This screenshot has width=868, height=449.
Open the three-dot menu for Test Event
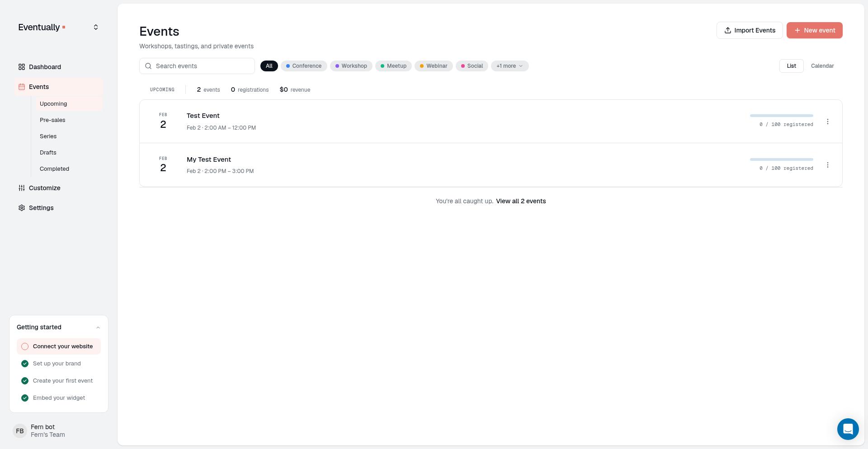[828, 122]
